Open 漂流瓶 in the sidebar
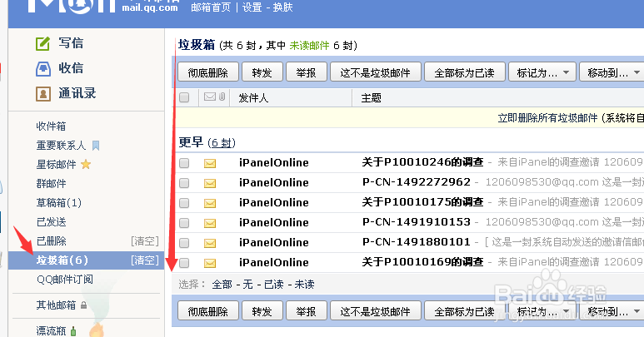Image resolution: width=644 pixels, height=337 pixels. pyautogui.click(x=51, y=331)
